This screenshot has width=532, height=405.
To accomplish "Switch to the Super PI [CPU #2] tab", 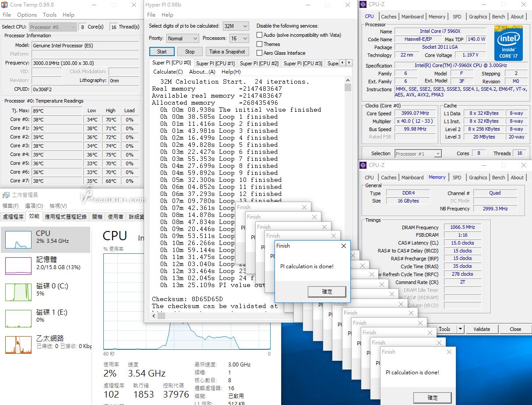I will 259,64.
